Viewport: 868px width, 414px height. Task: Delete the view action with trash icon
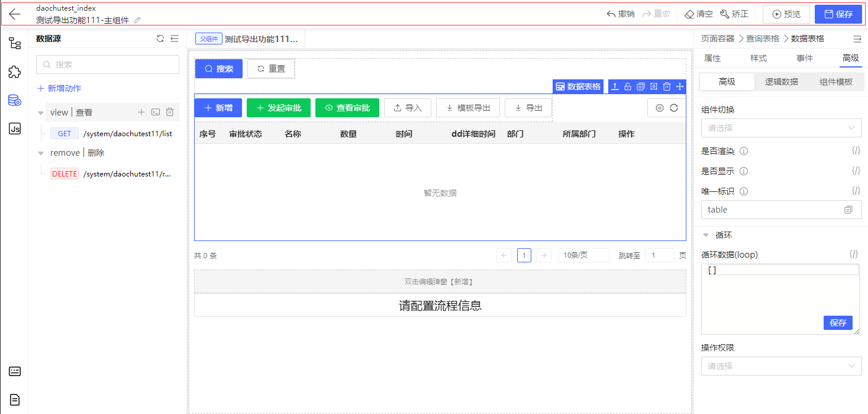click(x=170, y=112)
